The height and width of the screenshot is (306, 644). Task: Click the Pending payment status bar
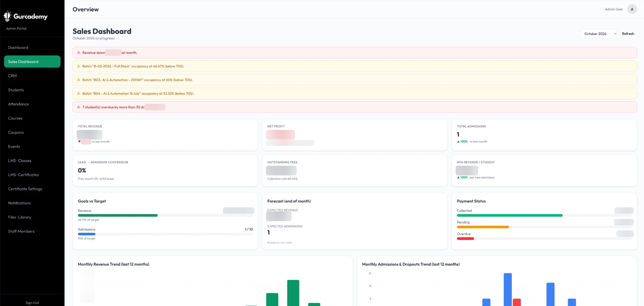545,227
